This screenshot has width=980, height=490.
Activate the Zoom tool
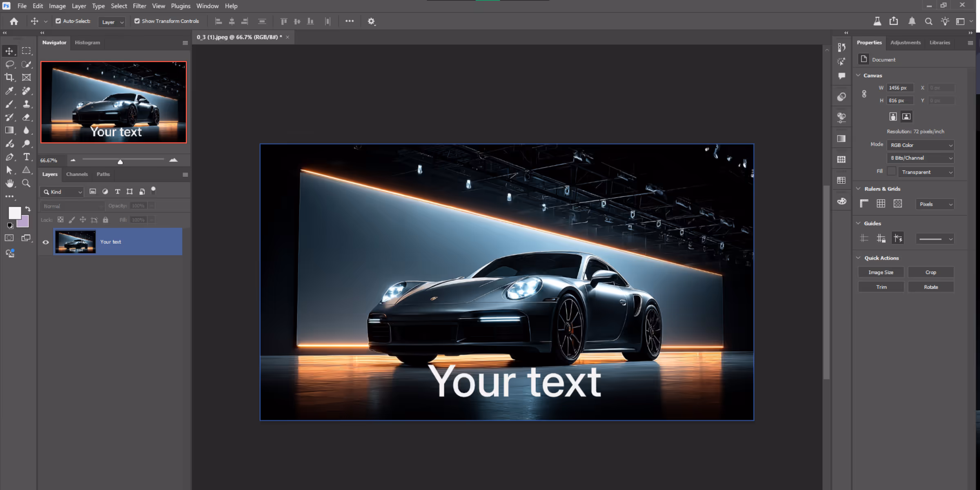[x=27, y=183]
